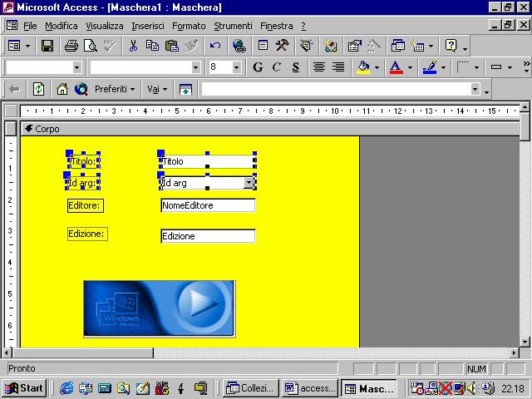Image resolution: width=532 pixels, height=399 pixels.
Task: Apply fill color with paint bucket
Action: coord(363,67)
